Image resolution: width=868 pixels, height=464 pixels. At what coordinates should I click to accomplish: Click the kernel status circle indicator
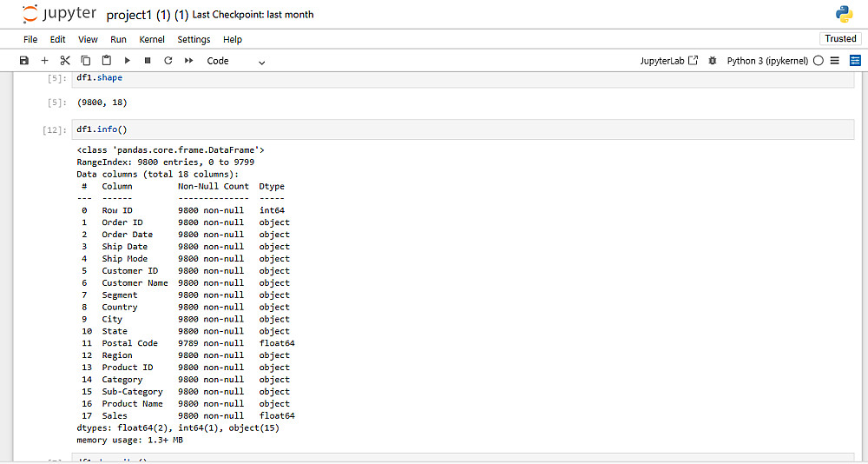(819, 61)
